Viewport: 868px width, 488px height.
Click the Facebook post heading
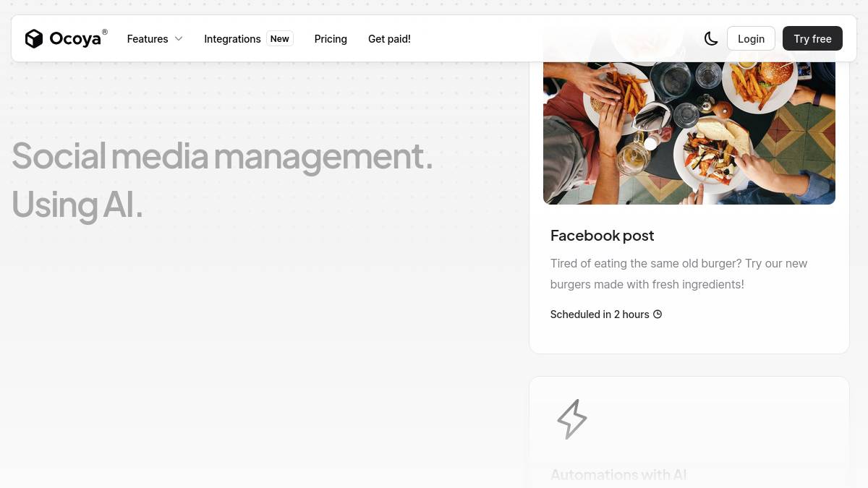(x=602, y=236)
